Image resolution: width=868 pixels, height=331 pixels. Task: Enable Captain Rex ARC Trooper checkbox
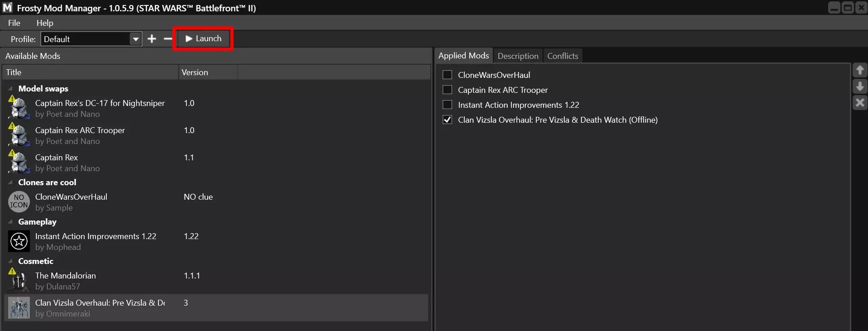tap(447, 90)
